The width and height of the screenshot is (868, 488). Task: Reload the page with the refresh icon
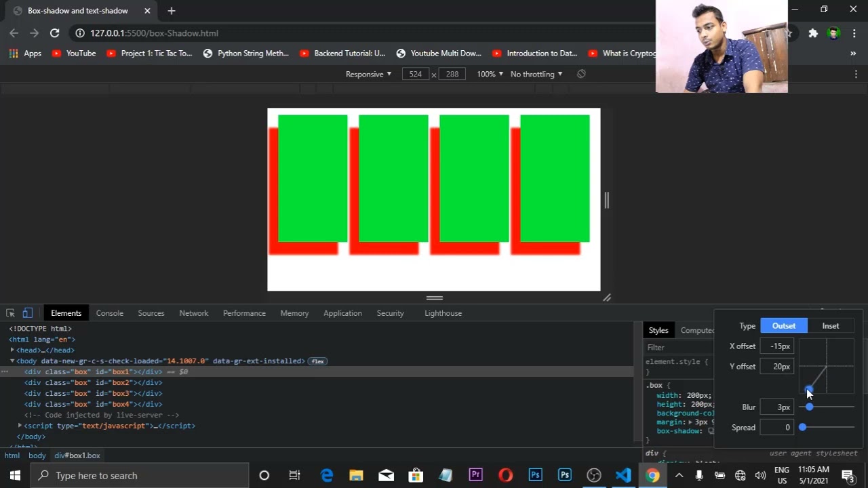(x=55, y=33)
